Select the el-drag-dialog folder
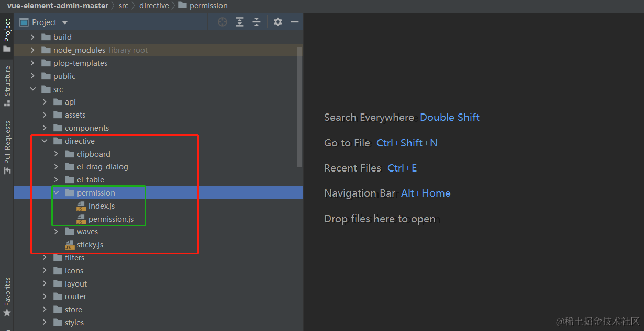Image resolution: width=644 pixels, height=331 pixels. click(103, 167)
